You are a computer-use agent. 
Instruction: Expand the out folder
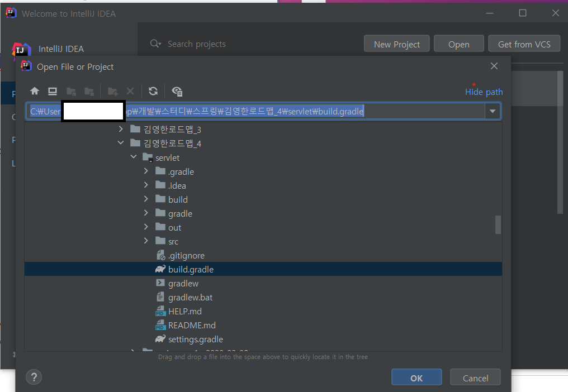pos(146,227)
